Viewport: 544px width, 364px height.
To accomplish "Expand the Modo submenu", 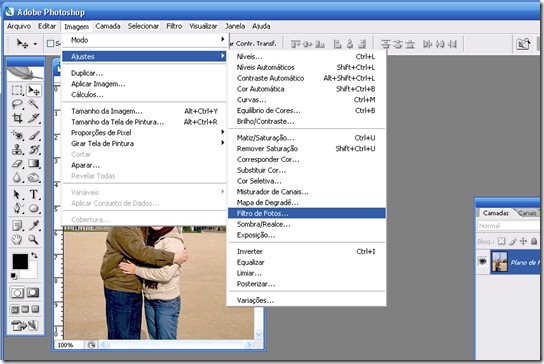I will 144,40.
